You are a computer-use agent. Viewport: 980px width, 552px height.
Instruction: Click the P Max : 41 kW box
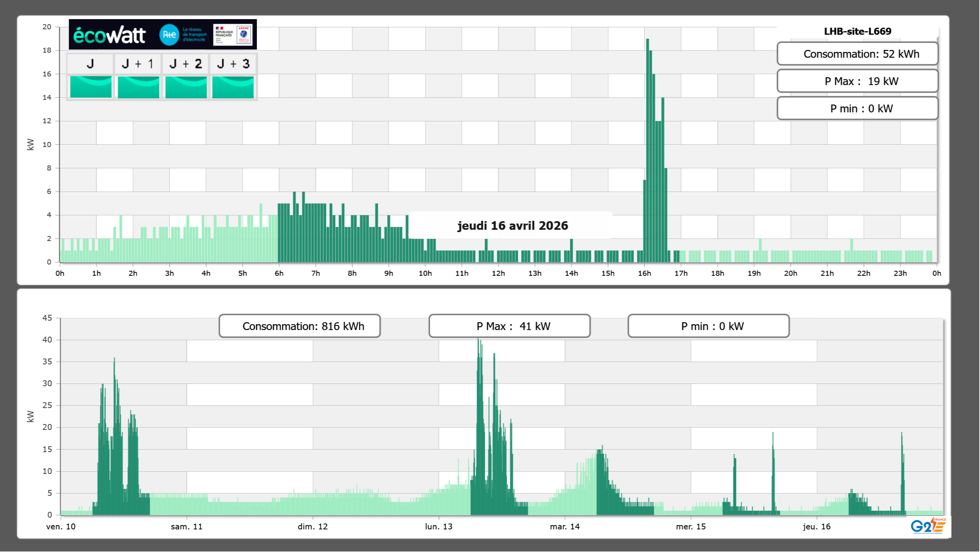pos(509,326)
